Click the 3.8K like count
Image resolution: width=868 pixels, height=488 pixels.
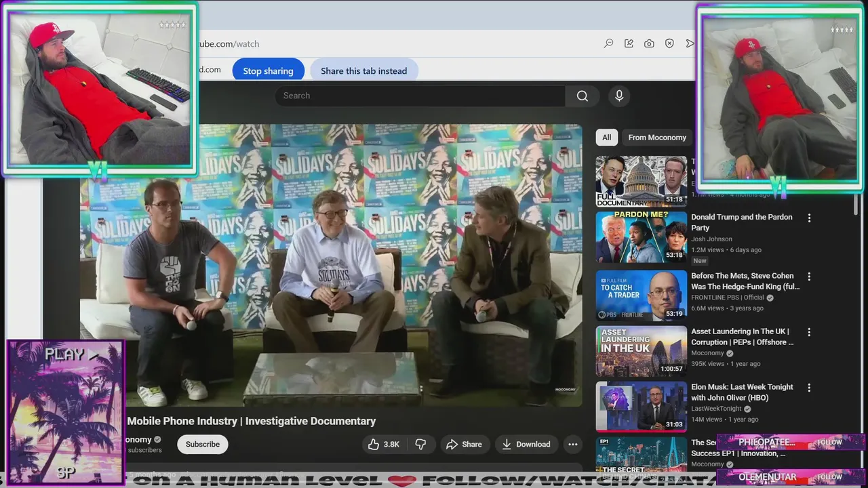(391, 445)
